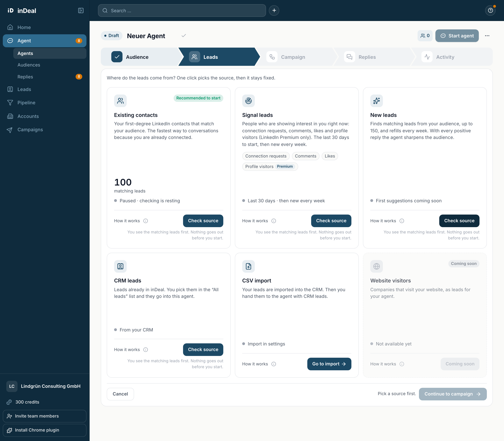Click Install Chrome plugin
504x441 pixels.
[45, 430]
